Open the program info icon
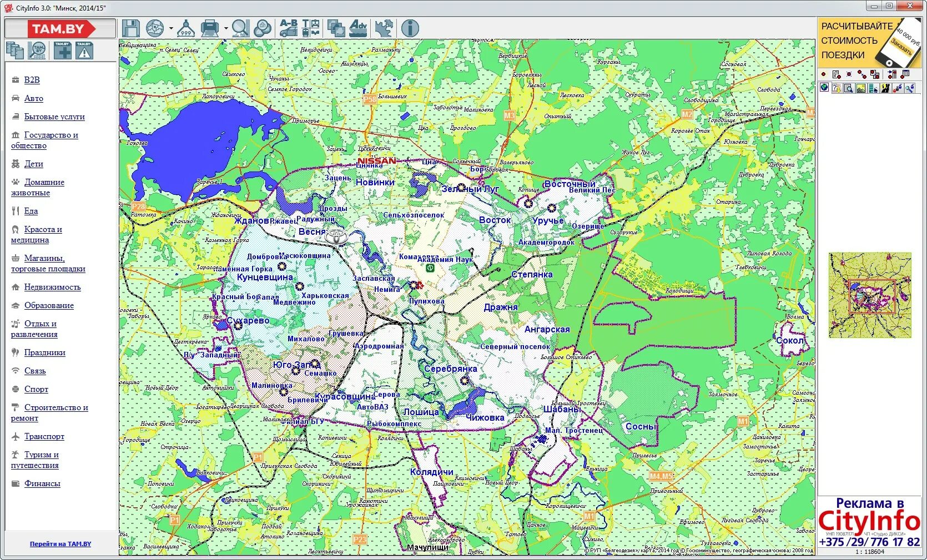Viewport: 927px width, 560px height. coord(410,28)
